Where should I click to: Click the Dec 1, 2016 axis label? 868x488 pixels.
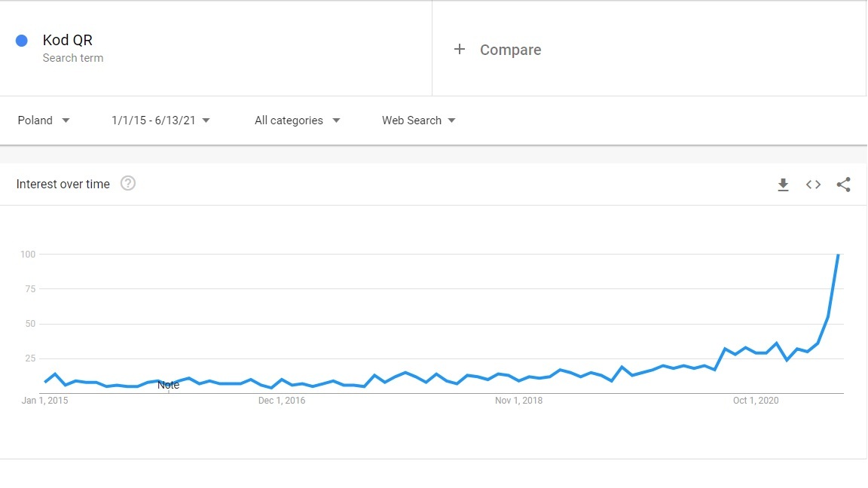click(x=282, y=401)
